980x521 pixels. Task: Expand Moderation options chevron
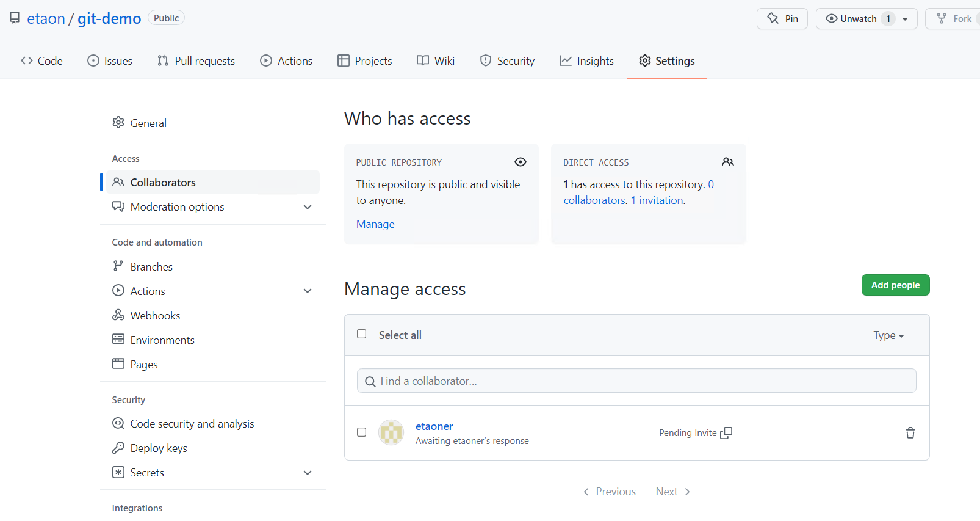(x=308, y=207)
